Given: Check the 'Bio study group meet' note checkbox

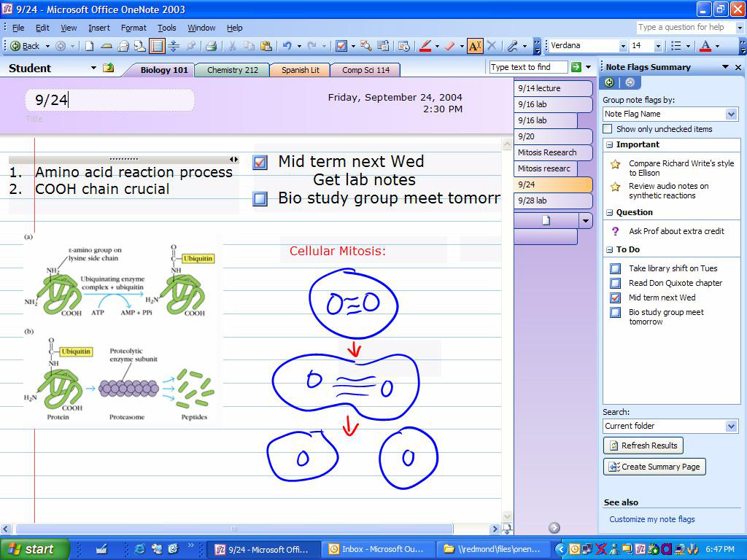Looking at the screenshot, I should point(260,198).
